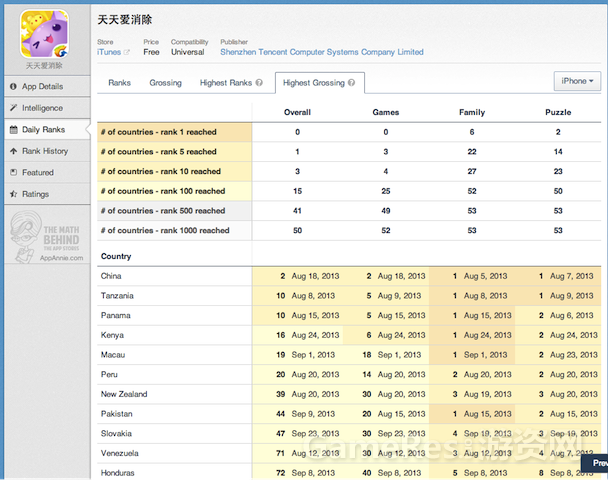Viewport: 608px width, 480px height.
Task: Click Macau Games rank 18 cell
Action: click(367, 355)
